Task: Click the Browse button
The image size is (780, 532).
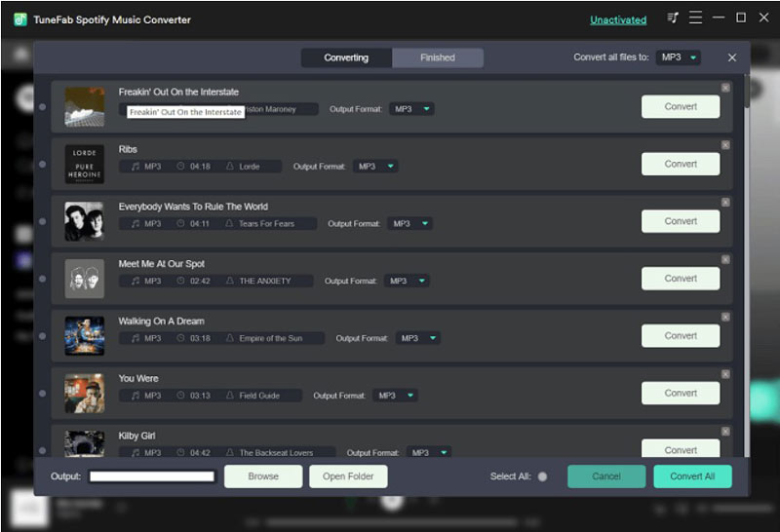Action: [x=263, y=476]
